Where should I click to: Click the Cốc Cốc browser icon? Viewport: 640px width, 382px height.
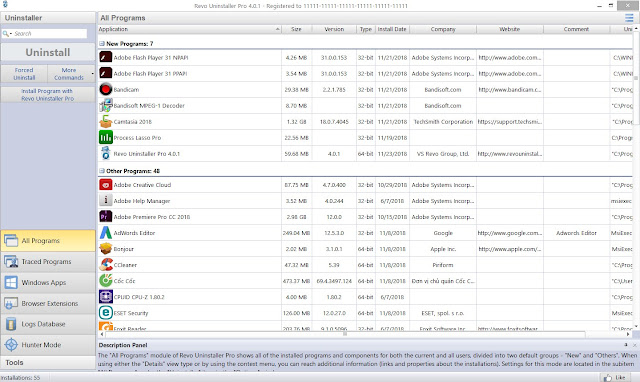point(106,281)
